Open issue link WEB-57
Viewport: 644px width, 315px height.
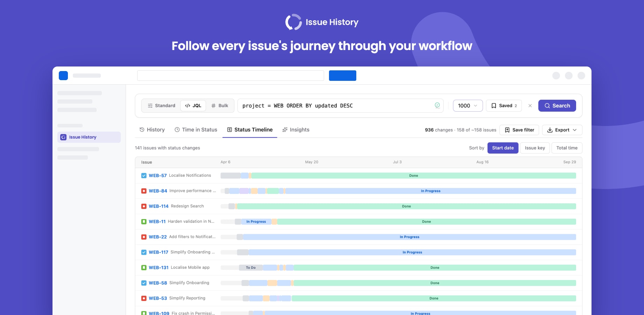coord(157,176)
